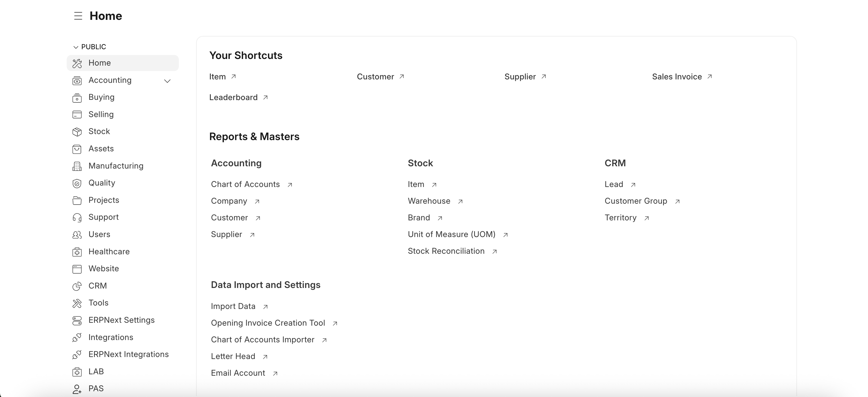Screen dimensions: 868x397
Task: Click the Quality shield icon
Action: click(x=77, y=183)
